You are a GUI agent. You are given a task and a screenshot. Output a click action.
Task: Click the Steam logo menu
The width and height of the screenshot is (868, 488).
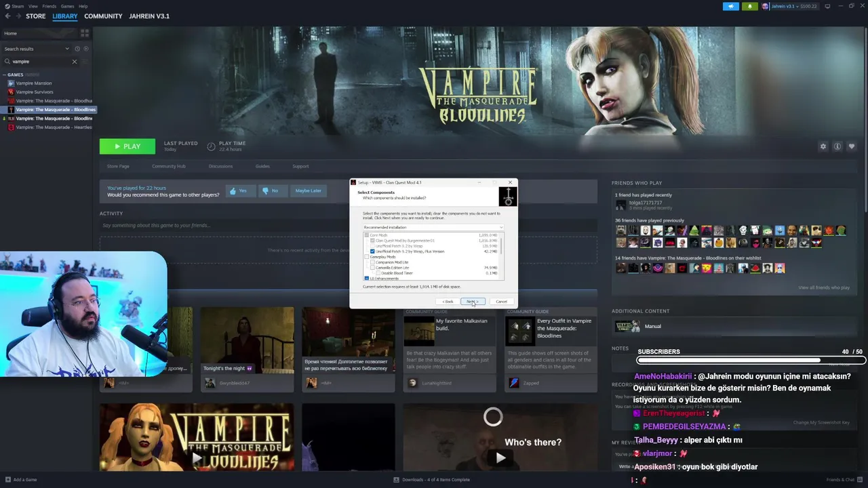8,6
